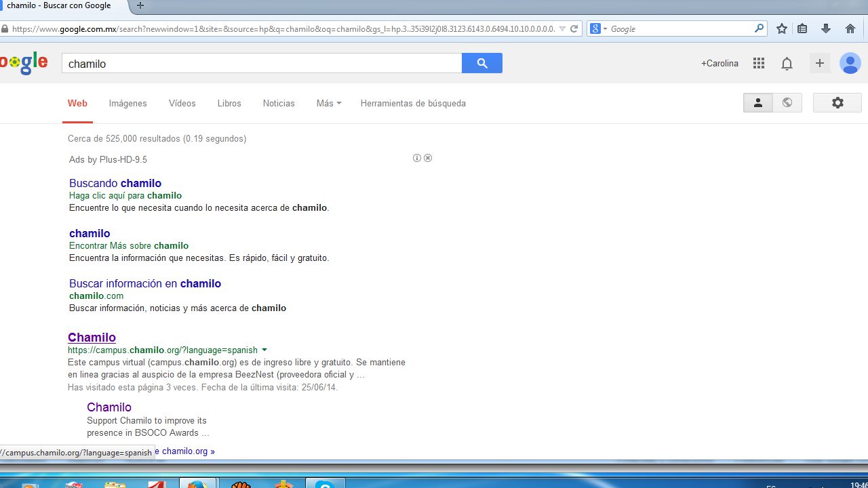Close the Plus-HD ads block
Viewport: 868px width, 488px height.
point(428,158)
